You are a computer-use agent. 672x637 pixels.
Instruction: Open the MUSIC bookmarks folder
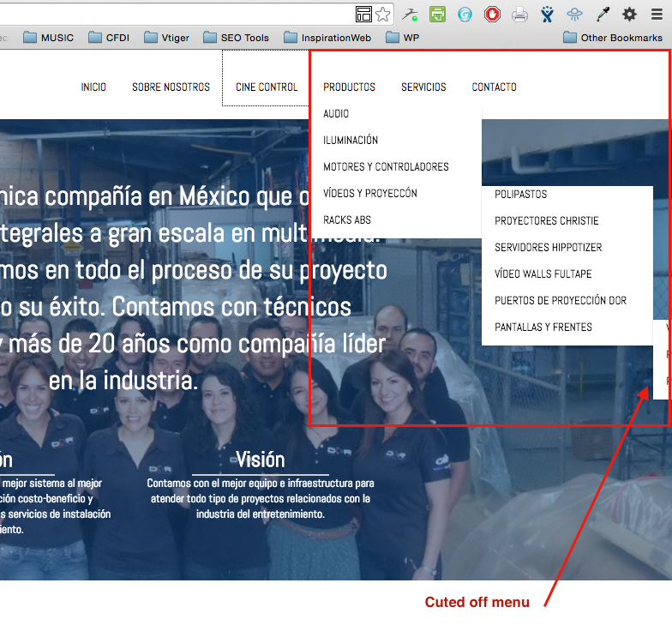[x=49, y=38]
